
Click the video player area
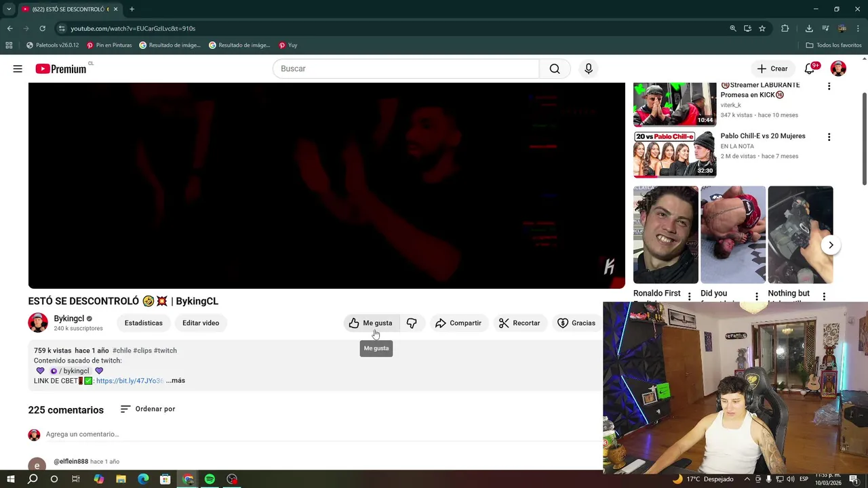pos(326,185)
